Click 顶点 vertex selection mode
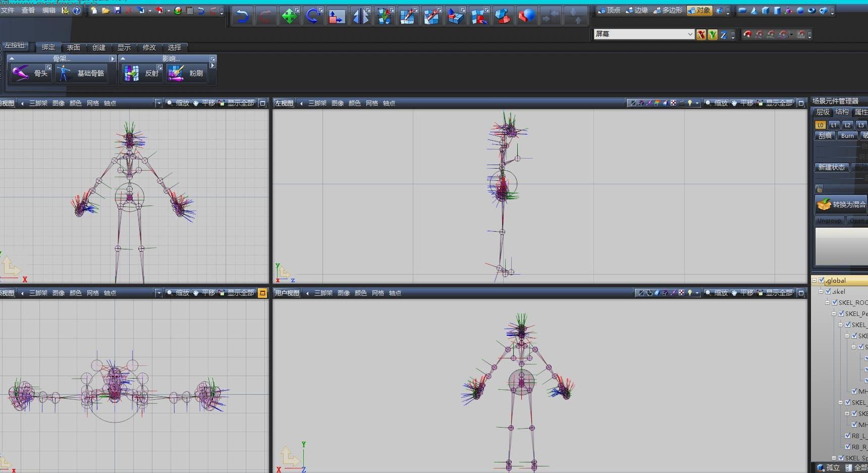 [x=609, y=10]
